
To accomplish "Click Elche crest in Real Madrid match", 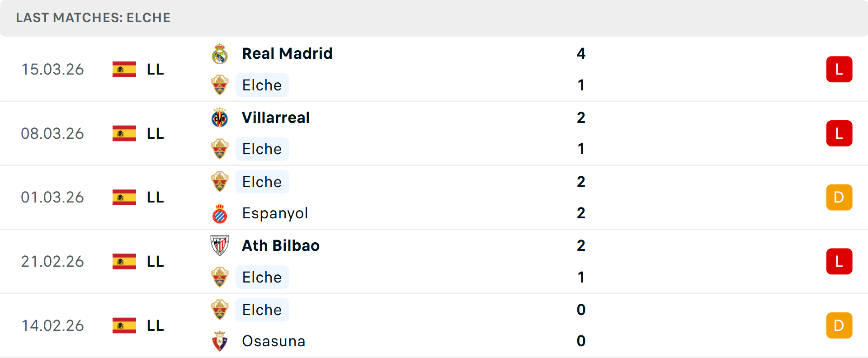I will tap(220, 85).
